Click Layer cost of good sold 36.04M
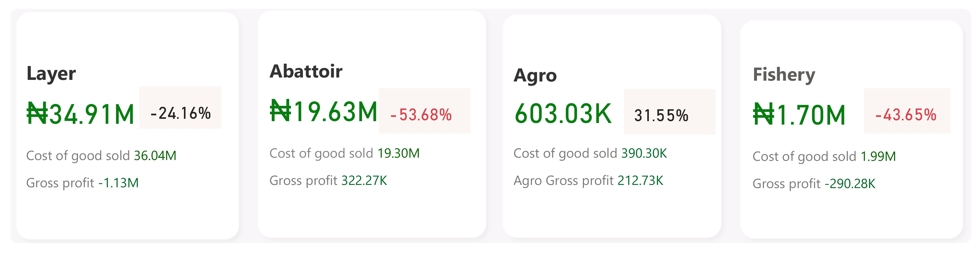 click(x=101, y=156)
